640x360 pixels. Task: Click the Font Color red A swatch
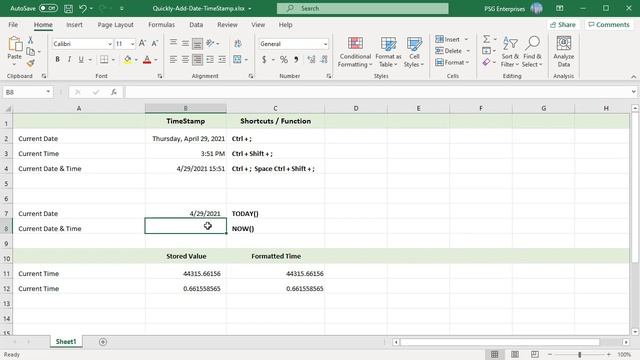pyautogui.click(x=147, y=60)
